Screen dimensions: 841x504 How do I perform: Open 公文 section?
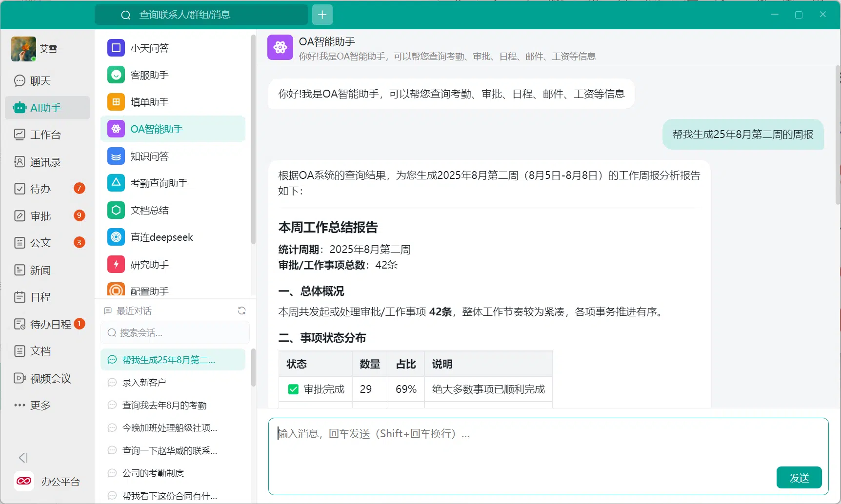pyautogui.click(x=47, y=243)
